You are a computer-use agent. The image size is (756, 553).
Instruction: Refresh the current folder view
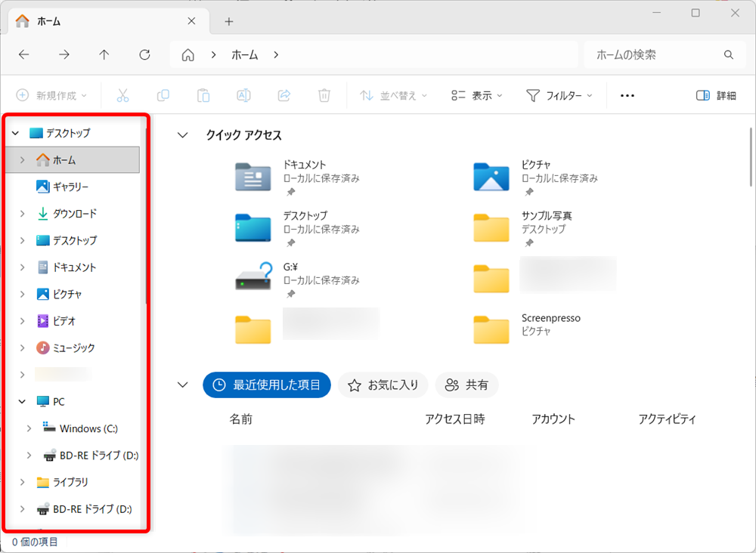144,54
